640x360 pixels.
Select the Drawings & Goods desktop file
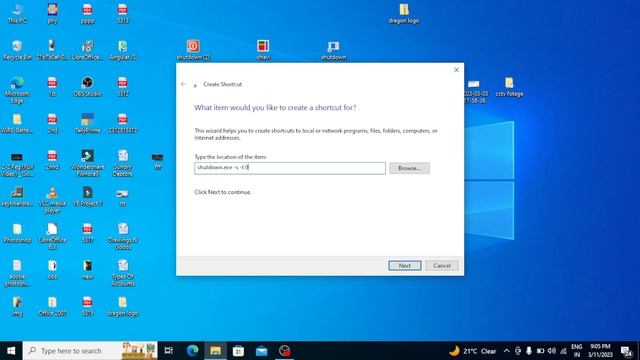pyautogui.click(x=122, y=236)
